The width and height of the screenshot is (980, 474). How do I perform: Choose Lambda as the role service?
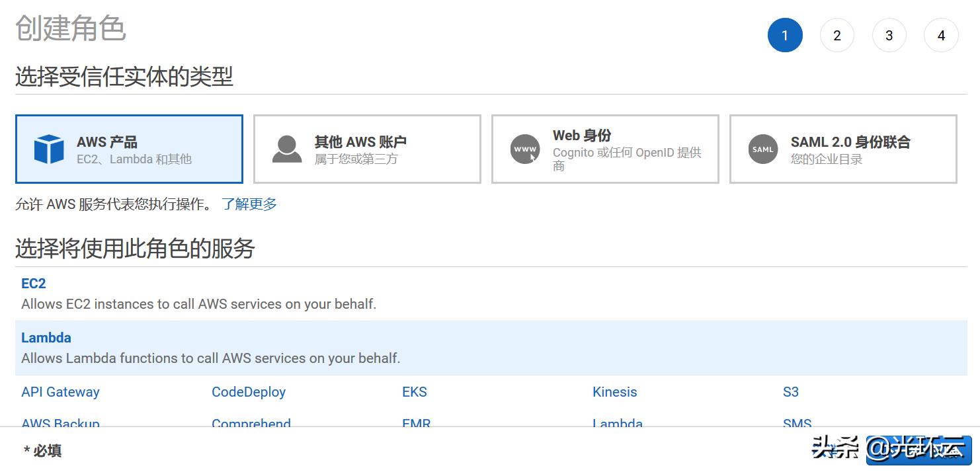[46, 337]
